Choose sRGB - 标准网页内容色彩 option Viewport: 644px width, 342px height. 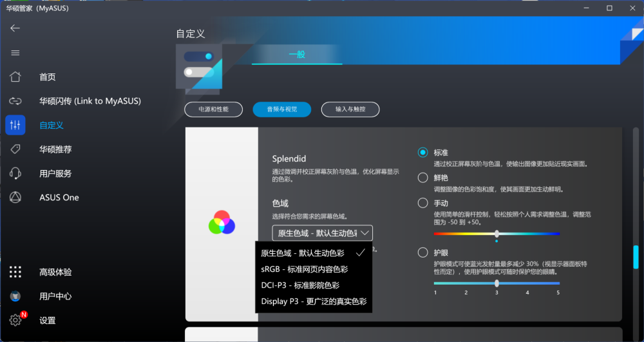(314, 269)
